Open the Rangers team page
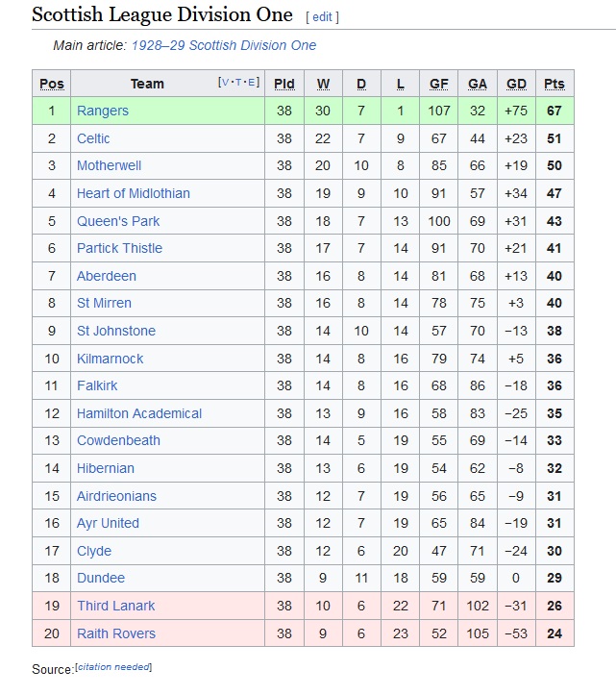Screen dimensions: 616x695 pos(103,111)
